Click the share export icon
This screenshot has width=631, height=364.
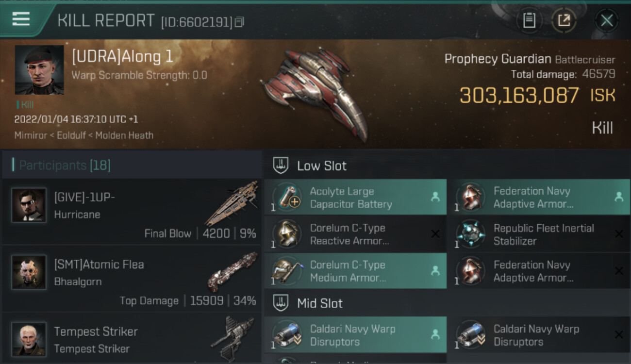(x=564, y=20)
